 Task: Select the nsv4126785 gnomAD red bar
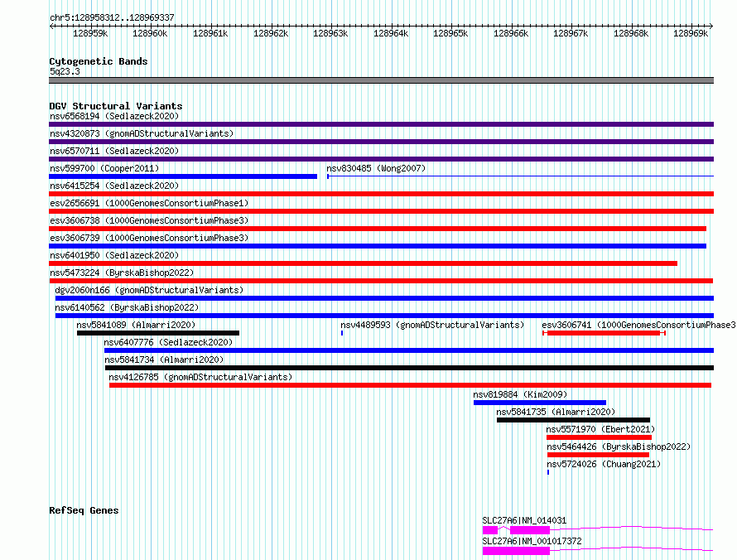(x=411, y=385)
